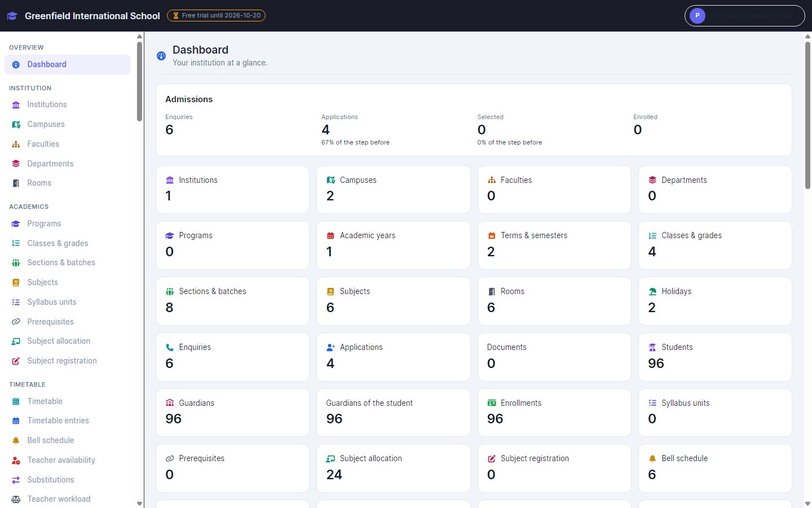Click the Rooms card showing 6

pos(554,301)
